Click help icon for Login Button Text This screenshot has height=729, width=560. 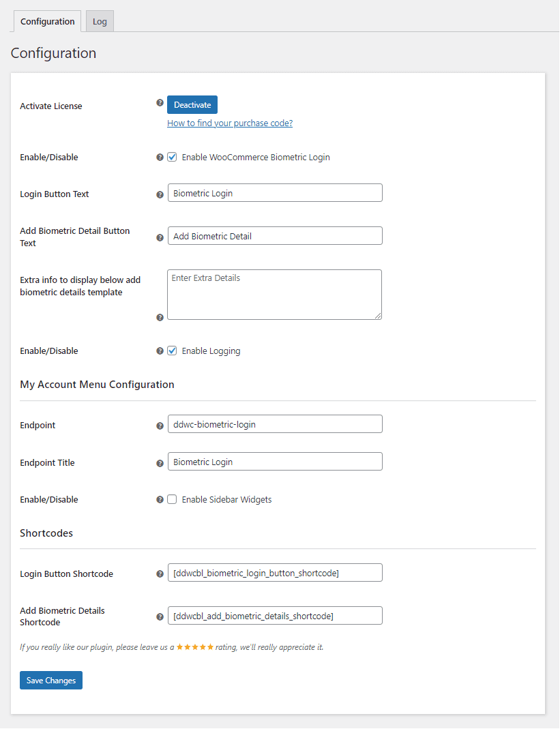point(160,195)
